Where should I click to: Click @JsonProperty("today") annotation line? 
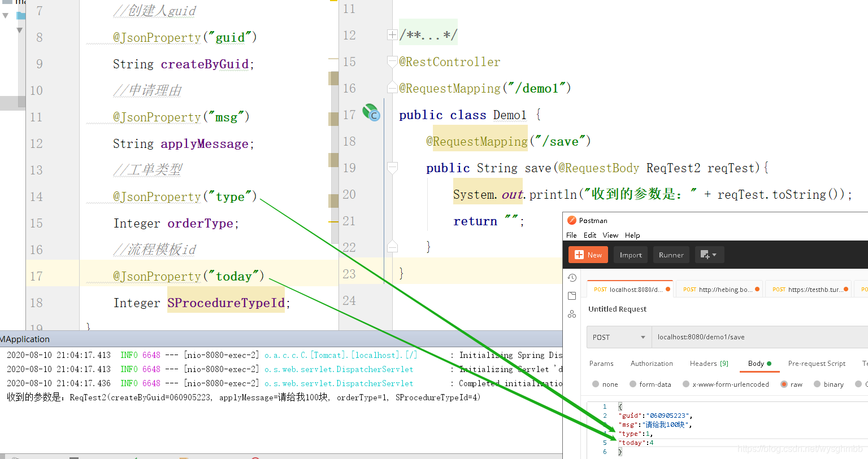[x=189, y=276]
